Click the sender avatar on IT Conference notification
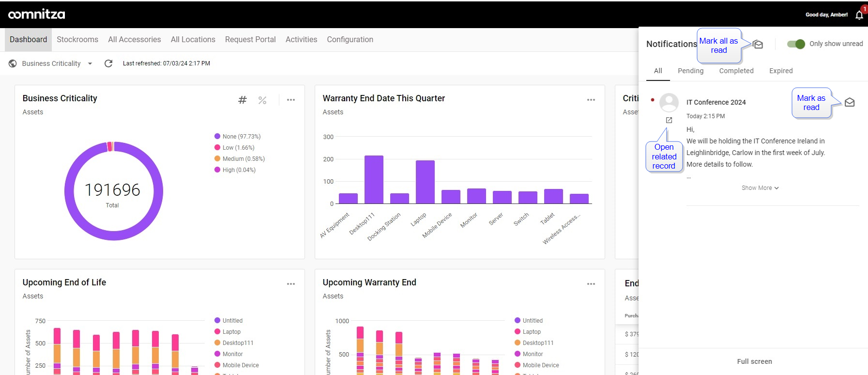Viewport: 868px width, 375px height. pyautogui.click(x=669, y=102)
